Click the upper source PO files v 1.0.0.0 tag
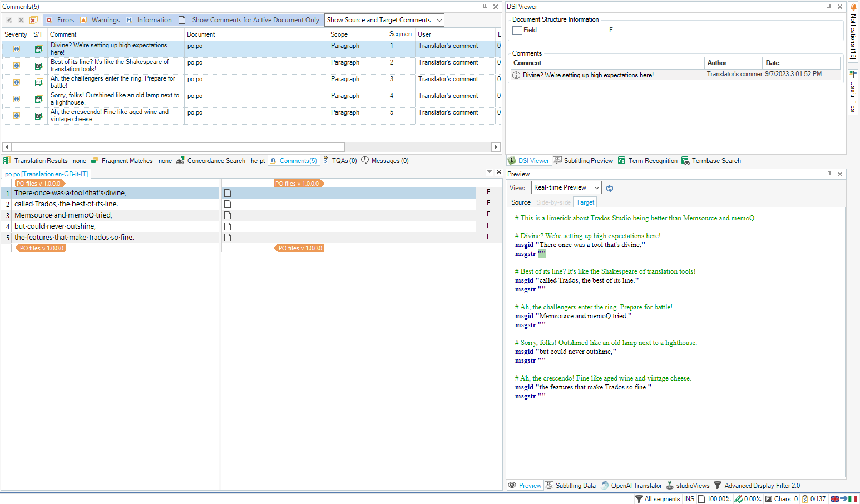Screen dimensions: 860x504 coord(39,184)
